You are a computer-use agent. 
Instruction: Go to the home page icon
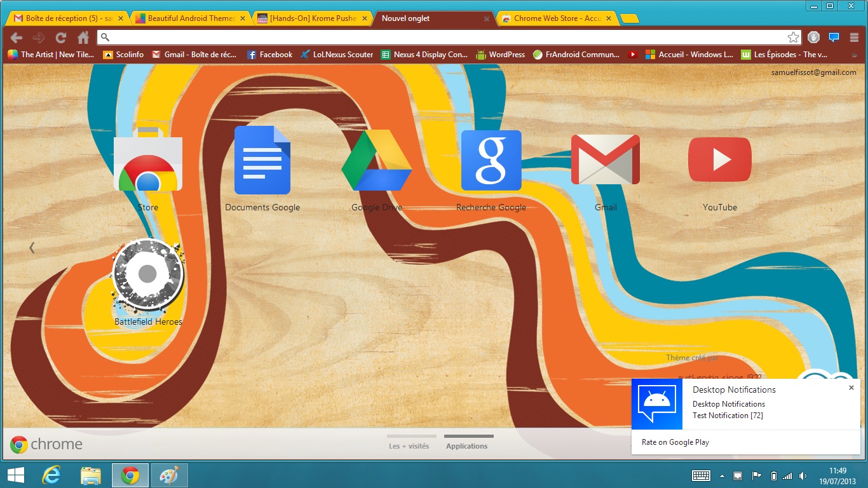(83, 37)
